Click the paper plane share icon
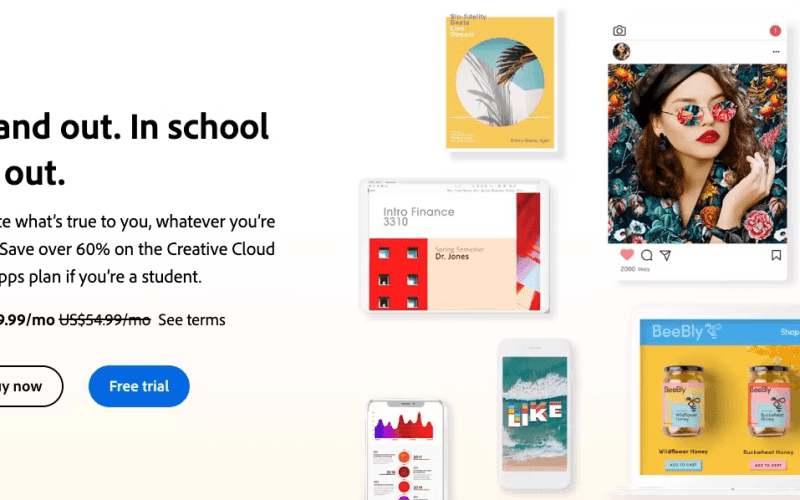Viewport: 800px width, 500px height. tap(665, 255)
